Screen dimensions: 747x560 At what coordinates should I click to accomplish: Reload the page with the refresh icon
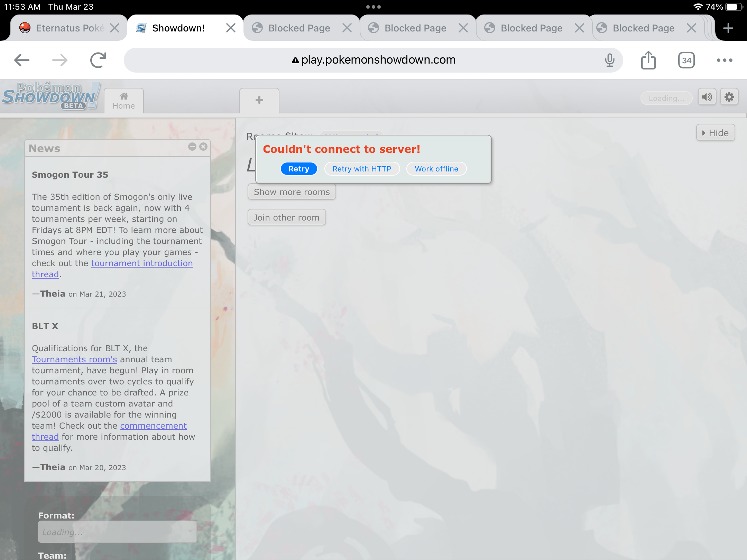click(98, 60)
